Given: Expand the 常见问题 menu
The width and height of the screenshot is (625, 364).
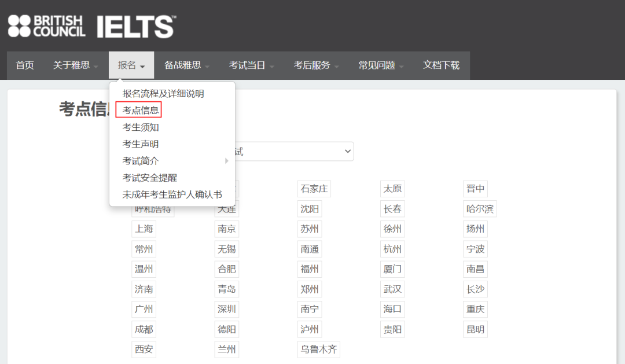Looking at the screenshot, I should click(x=380, y=65).
